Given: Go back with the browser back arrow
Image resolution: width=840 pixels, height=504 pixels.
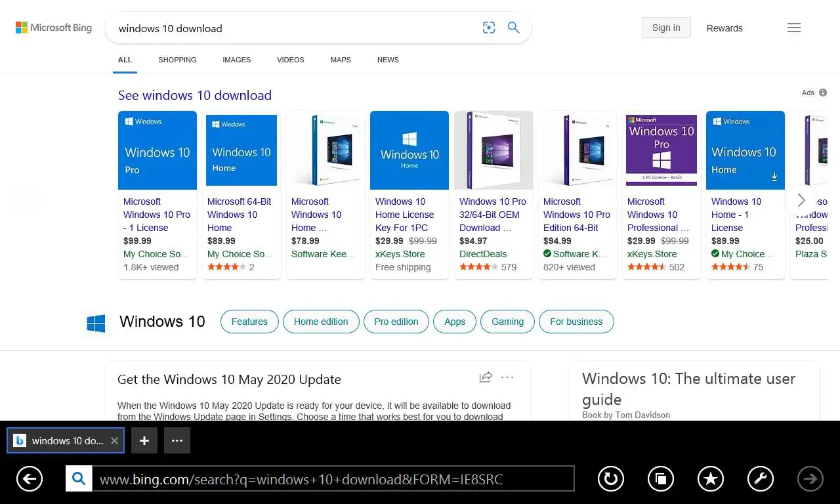Looking at the screenshot, I should pyautogui.click(x=30, y=479).
